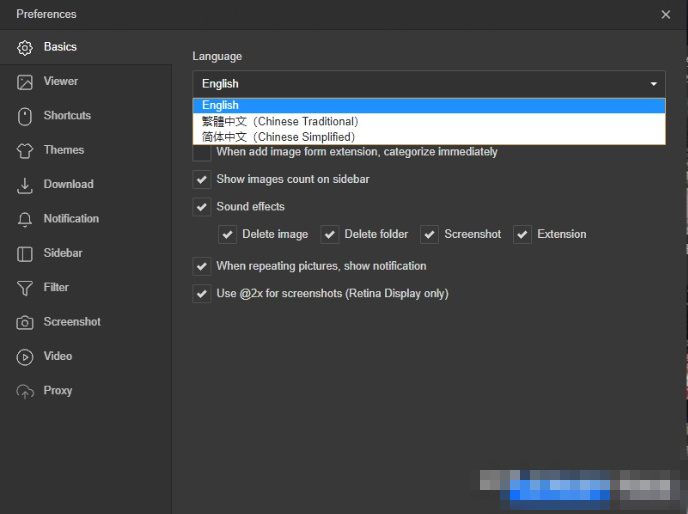Image resolution: width=688 pixels, height=514 pixels.
Task: Disable the Sound effects checkbox
Action: tap(202, 207)
